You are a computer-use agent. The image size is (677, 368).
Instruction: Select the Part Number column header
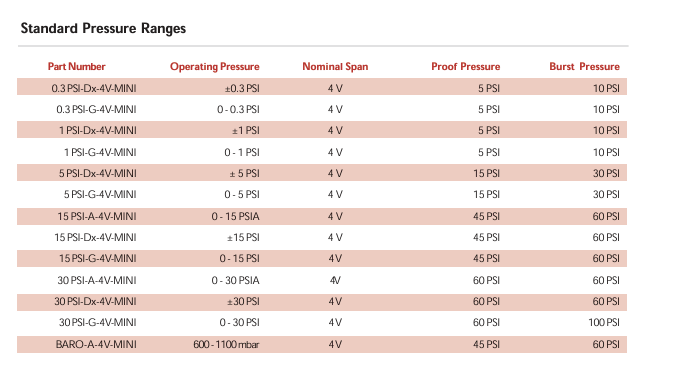coord(76,67)
